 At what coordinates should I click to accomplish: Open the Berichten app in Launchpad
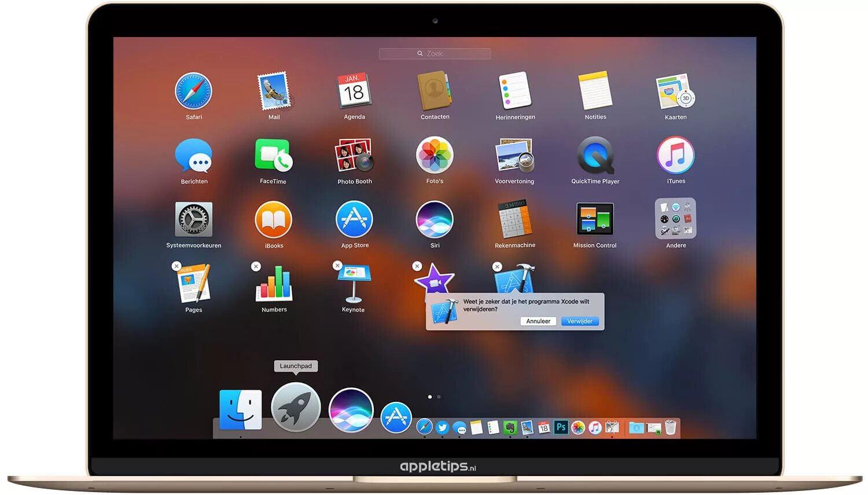[x=193, y=155]
